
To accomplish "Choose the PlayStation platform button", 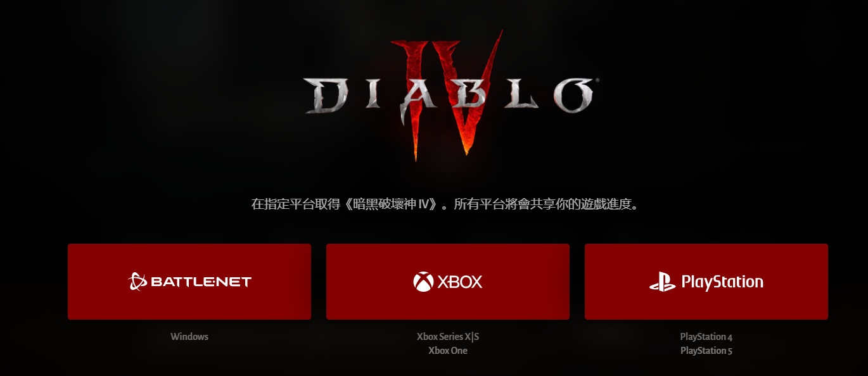I will pos(706,282).
